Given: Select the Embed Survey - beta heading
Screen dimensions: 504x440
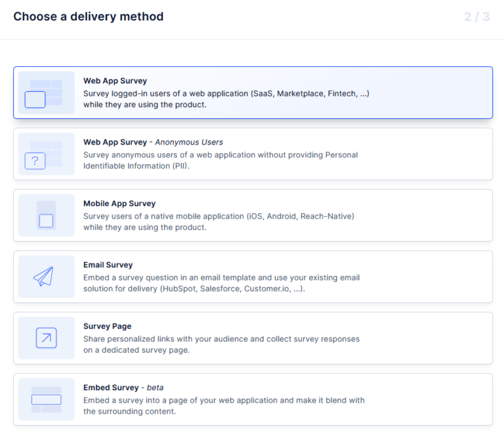Looking at the screenshot, I should (x=123, y=387).
